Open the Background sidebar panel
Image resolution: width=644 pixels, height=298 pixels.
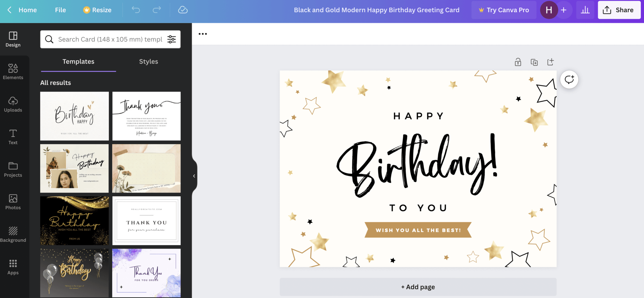pyautogui.click(x=13, y=235)
